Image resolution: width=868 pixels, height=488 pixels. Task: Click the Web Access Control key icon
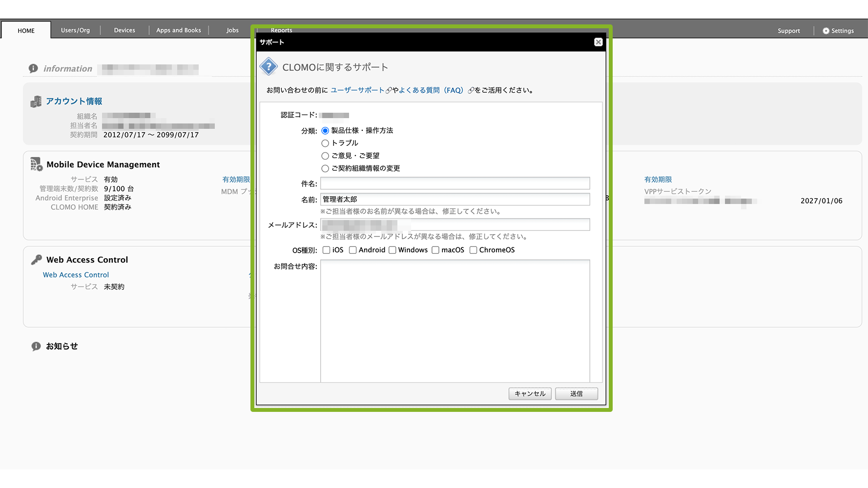coord(36,260)
